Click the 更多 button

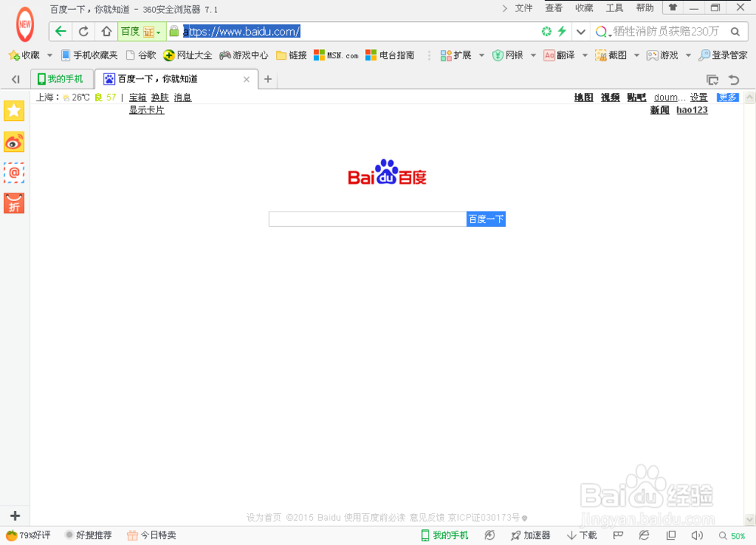[727, 98]
